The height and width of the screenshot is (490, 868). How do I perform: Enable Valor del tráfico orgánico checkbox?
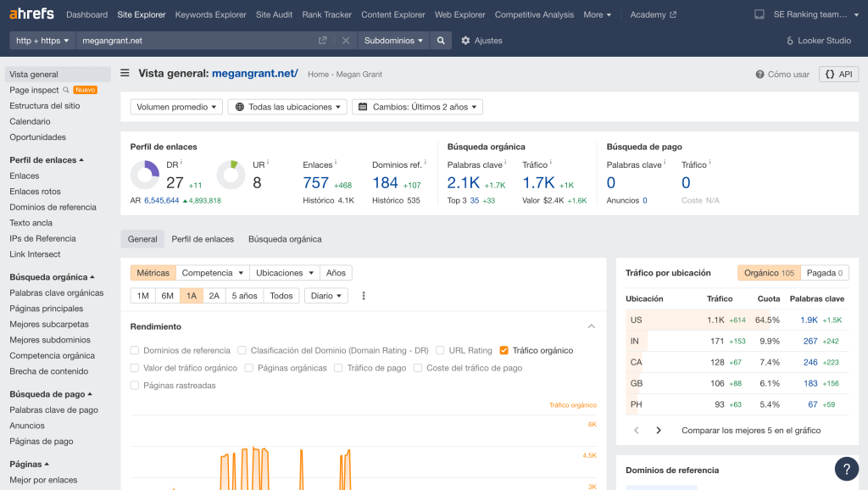(135, 368)
